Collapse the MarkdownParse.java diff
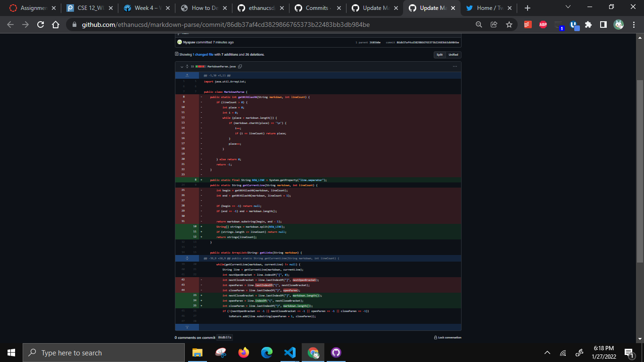 pyautogui.click(x=182, y=66)
